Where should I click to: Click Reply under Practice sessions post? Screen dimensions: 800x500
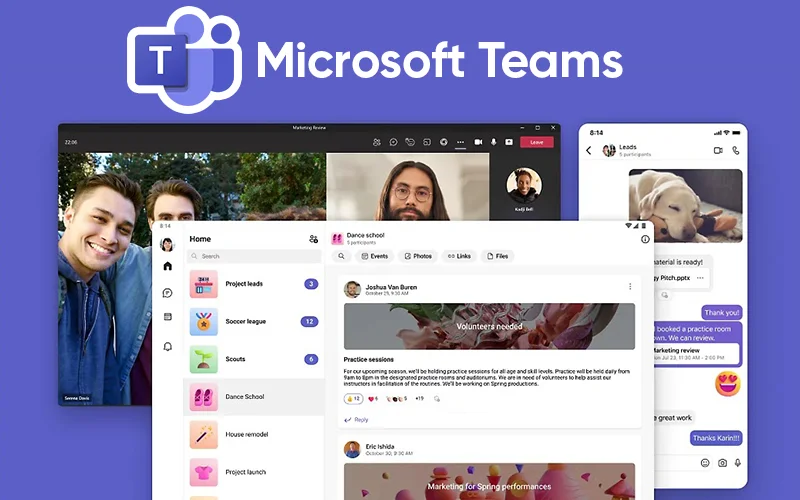point(356,420)
